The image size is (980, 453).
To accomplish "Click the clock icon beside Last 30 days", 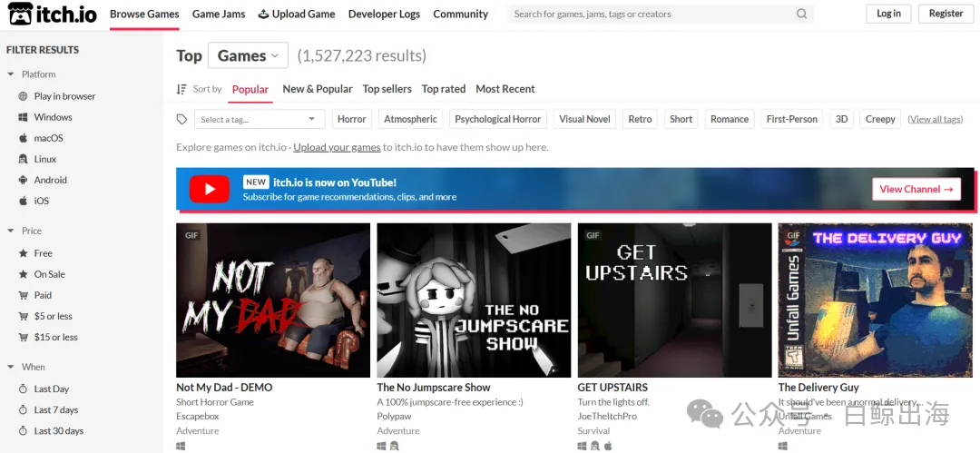I will tap(23, 431).
